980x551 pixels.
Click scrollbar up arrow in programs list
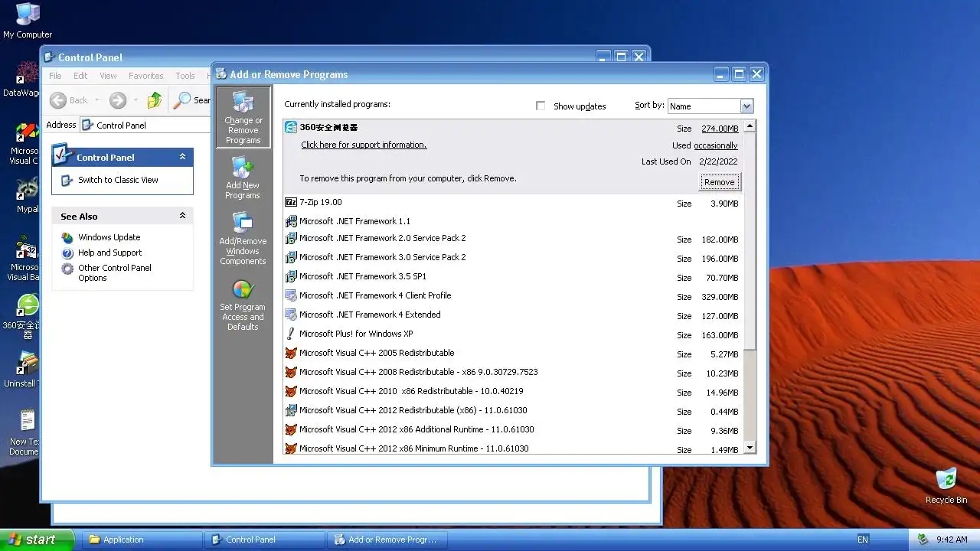[750, 126]
